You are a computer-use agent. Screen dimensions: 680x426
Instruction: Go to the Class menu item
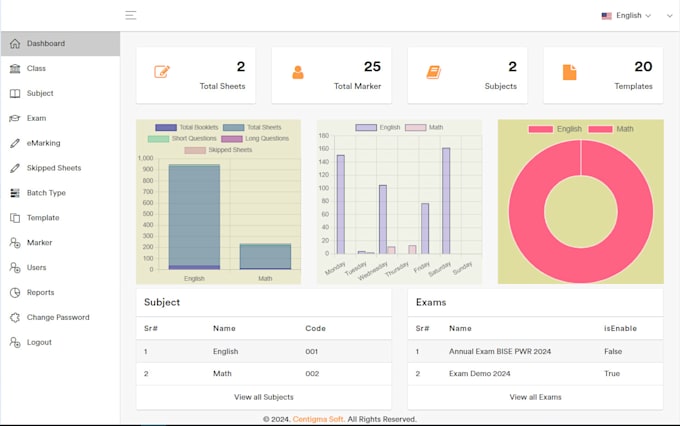point(60,69)
